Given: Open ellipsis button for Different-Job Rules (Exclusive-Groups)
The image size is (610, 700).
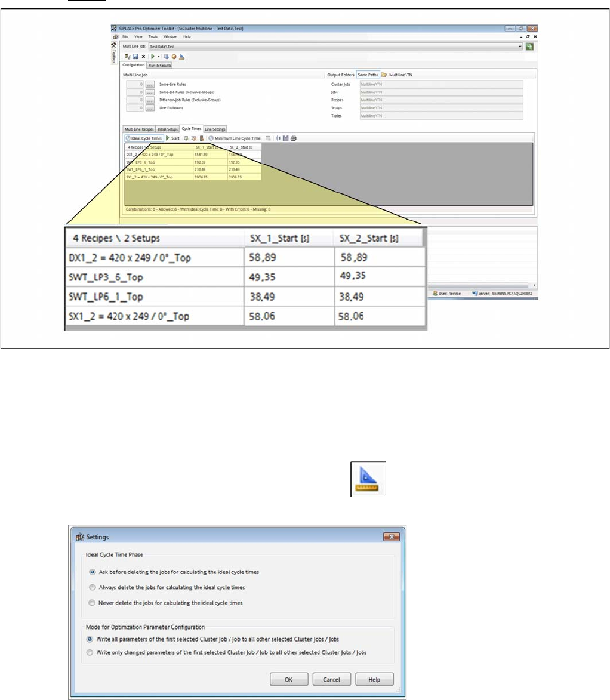Looking at the screenshot, I should coord(150,100).
